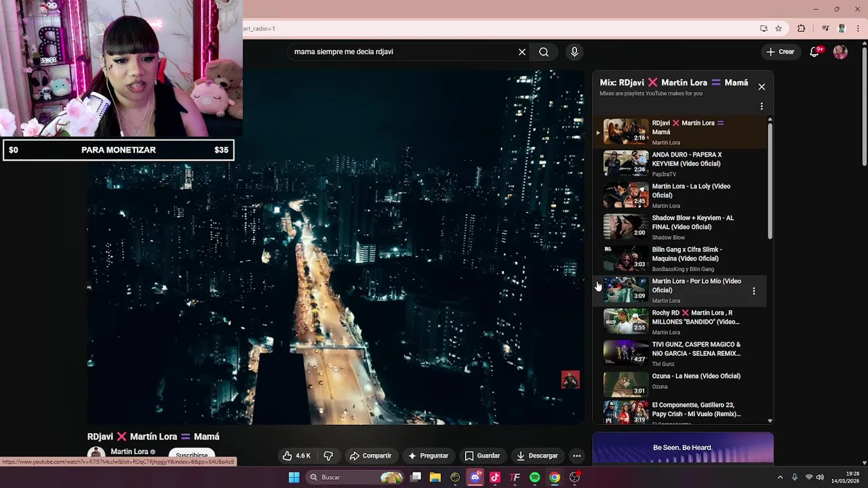Select current RDjavi Martín Lora Mamá playlist item

click(x=682, y=133)
